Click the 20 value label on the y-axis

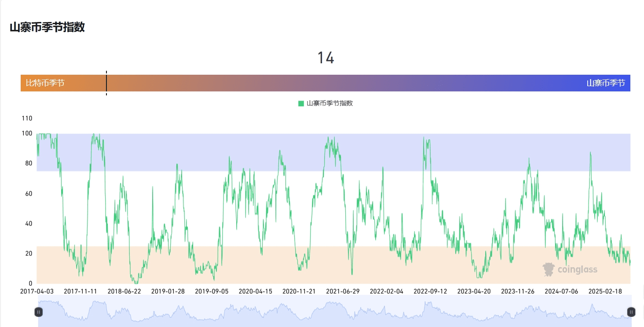pyautogui.click(x=29, y=254)
